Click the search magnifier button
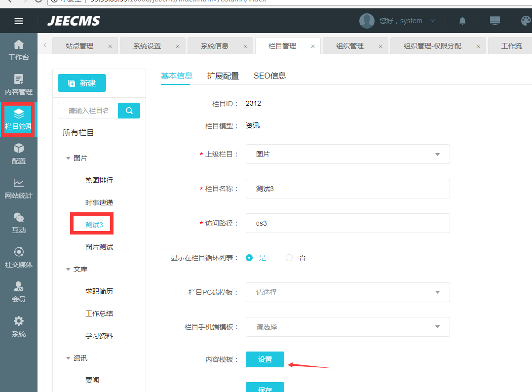The width and height of the screenshot is (532, 392). pos(129,111)
